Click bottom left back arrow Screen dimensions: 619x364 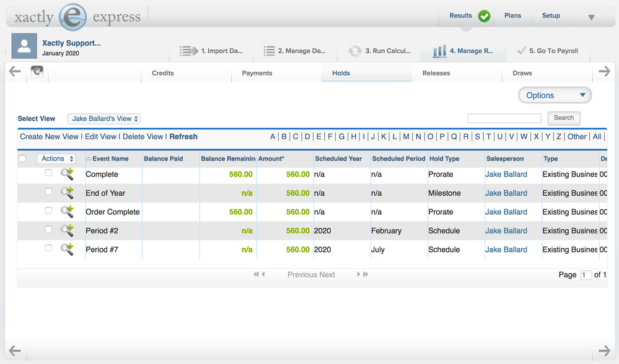click(15, 350)
